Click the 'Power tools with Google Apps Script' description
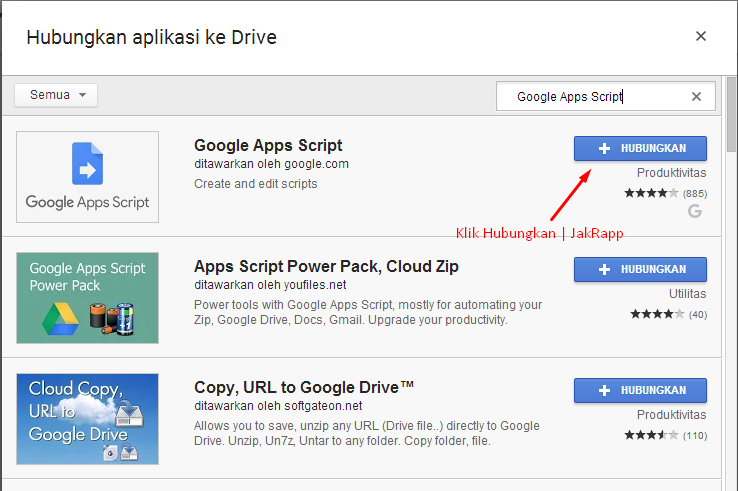 tap(368, 312)
